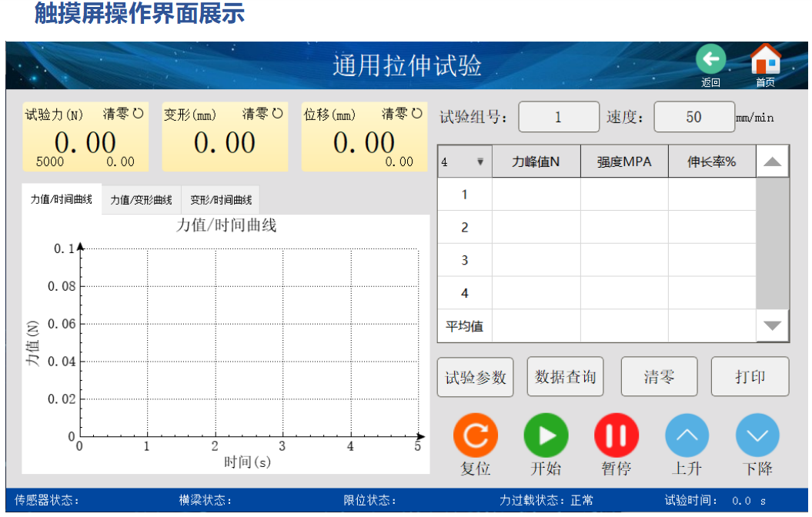The height and width of the screenshot is (517, 812).
Task: Click the orange 复位 reset button
Action: click(476, 435)
